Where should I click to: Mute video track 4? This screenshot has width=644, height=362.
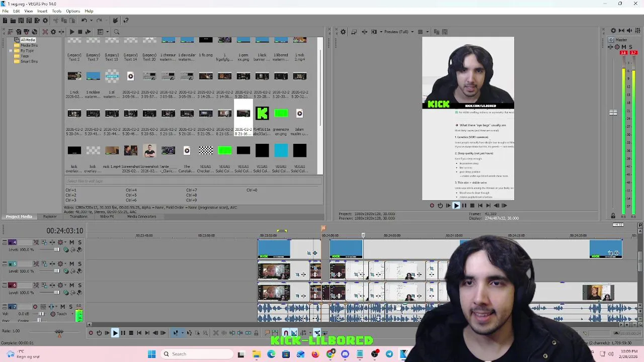pos(72,242)
